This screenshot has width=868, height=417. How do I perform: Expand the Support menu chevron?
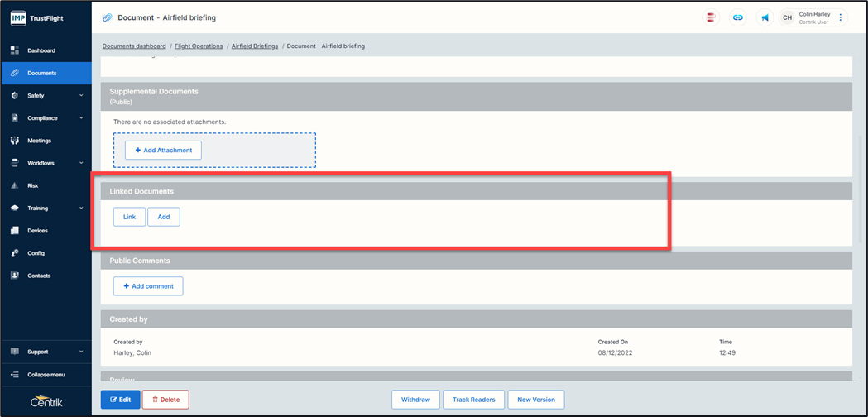(x=81, y=352)
